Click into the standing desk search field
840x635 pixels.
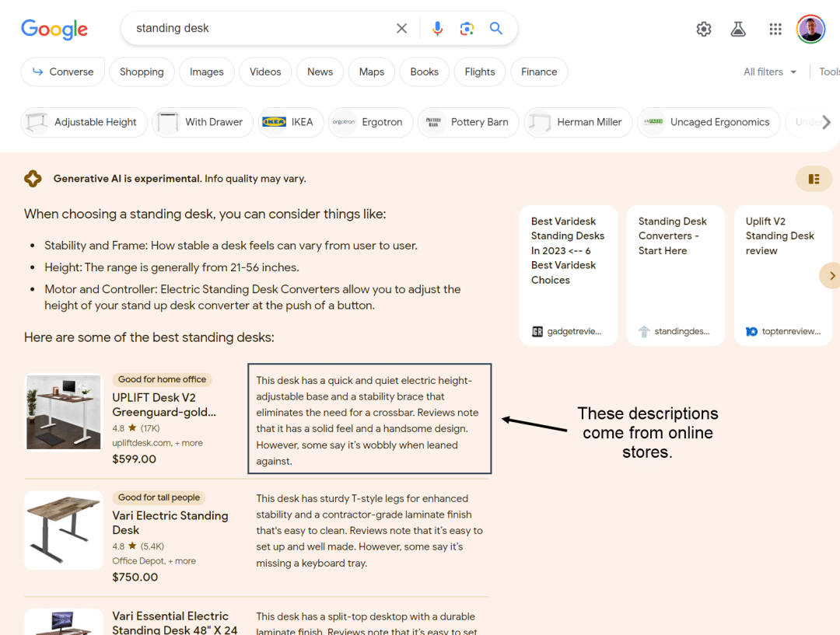[257, 29]
